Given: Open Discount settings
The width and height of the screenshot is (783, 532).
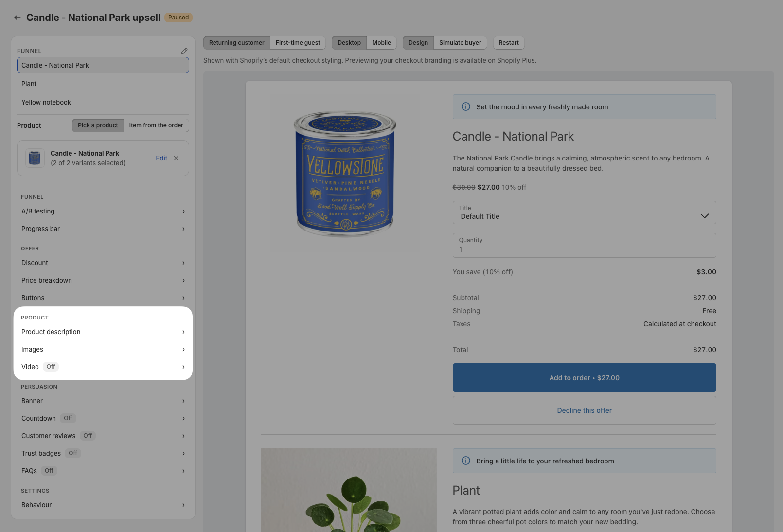Looking at the screenshot, I should (x=103, y=263).
